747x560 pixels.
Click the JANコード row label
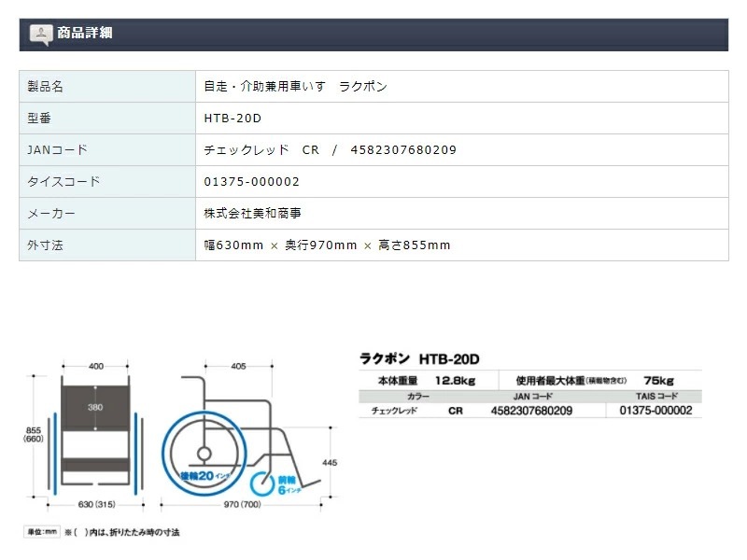point(57,150)
